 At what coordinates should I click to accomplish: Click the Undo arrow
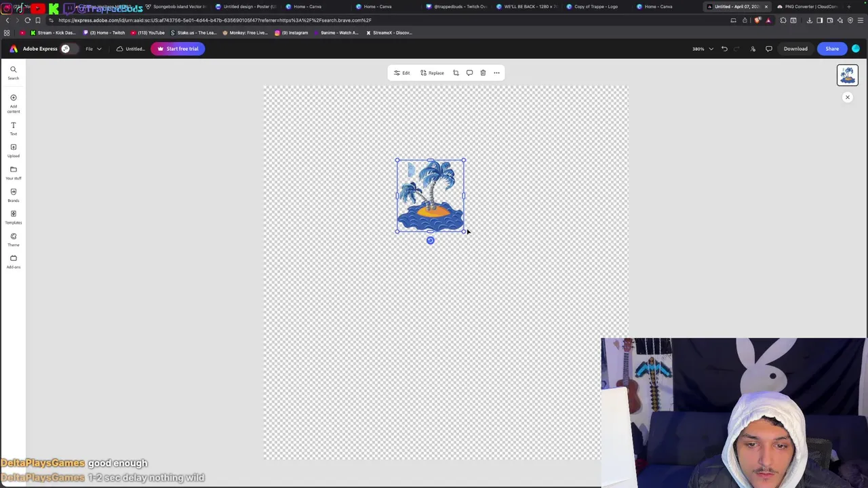[x=724, y=49]
